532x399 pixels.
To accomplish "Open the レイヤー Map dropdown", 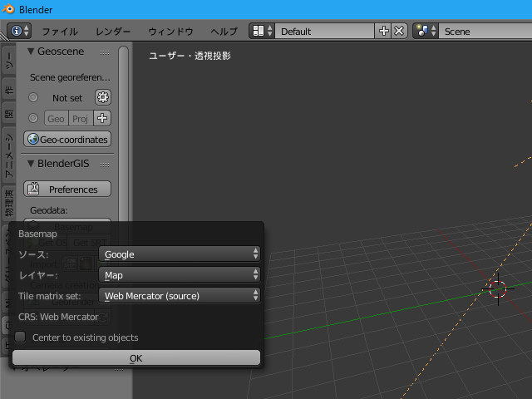I will click(180, 275).
